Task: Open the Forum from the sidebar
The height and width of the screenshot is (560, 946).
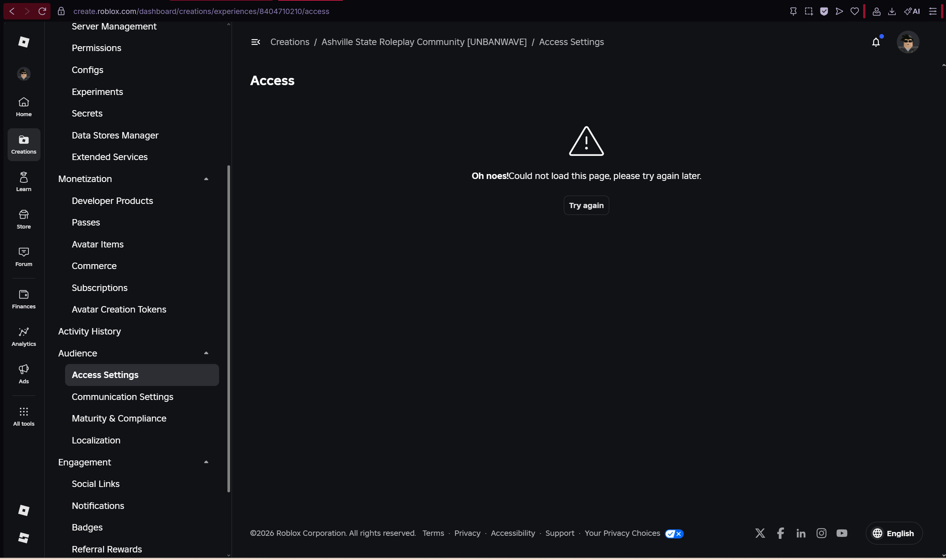Action: (x=23, y=257)
